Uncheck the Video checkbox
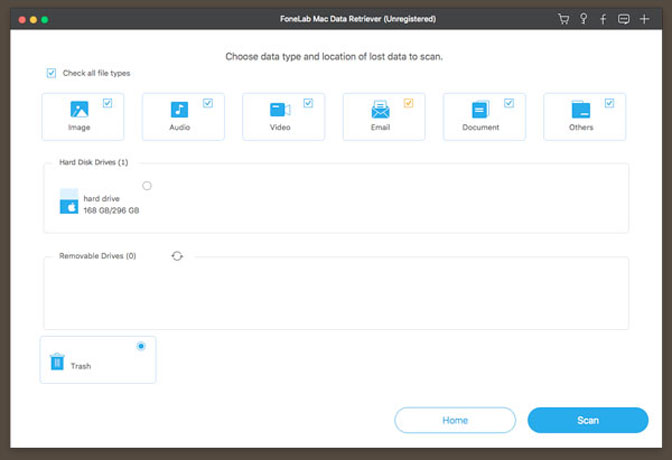The image size is (672, 460). tap(308, 103)
